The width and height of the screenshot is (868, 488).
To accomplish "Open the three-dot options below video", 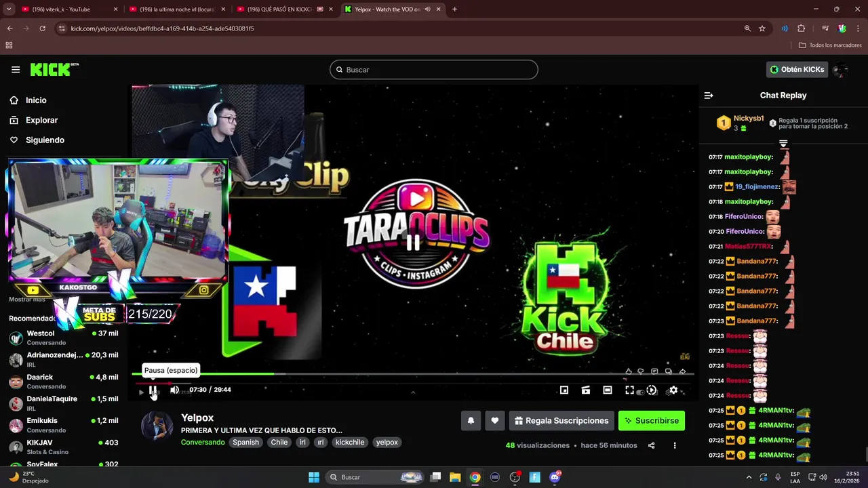I will tap(675, 445).
